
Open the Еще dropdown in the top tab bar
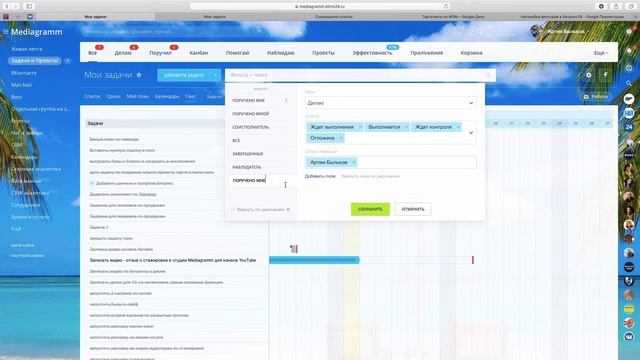(601, 53)
